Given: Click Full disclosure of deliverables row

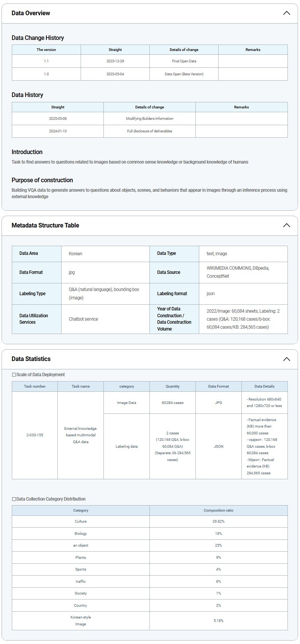Looking at the screenshot, I should [149, 131].
